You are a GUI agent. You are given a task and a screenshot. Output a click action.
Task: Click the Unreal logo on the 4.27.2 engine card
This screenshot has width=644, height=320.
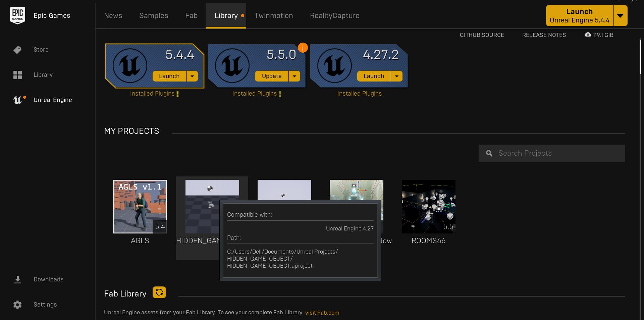tap(334, 66)
